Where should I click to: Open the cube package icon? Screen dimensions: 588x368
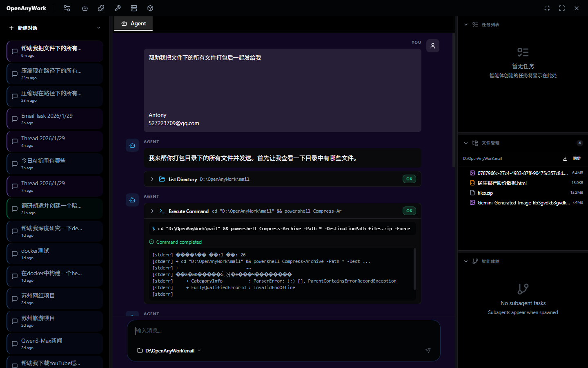(x=150, y=8)
